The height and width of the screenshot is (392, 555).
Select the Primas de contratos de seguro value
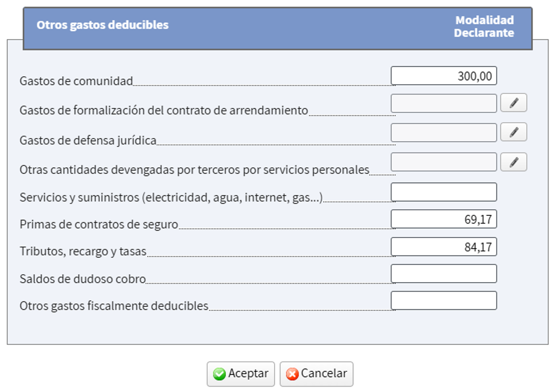pos(444,219)
